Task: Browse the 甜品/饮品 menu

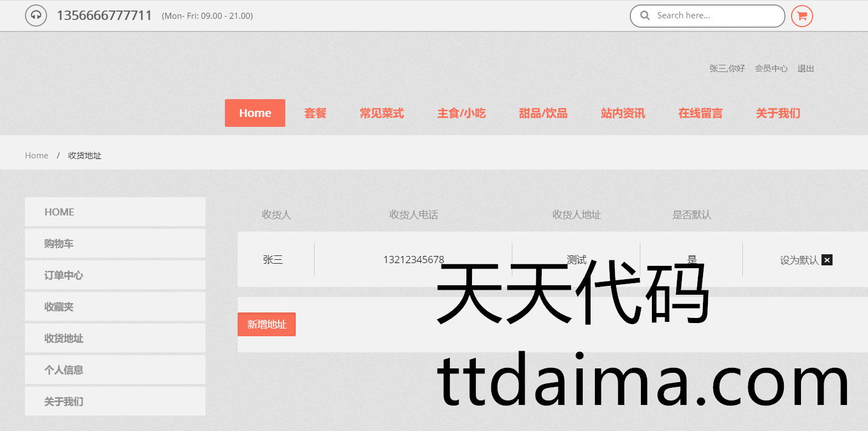Action: [x=543, y=113]
